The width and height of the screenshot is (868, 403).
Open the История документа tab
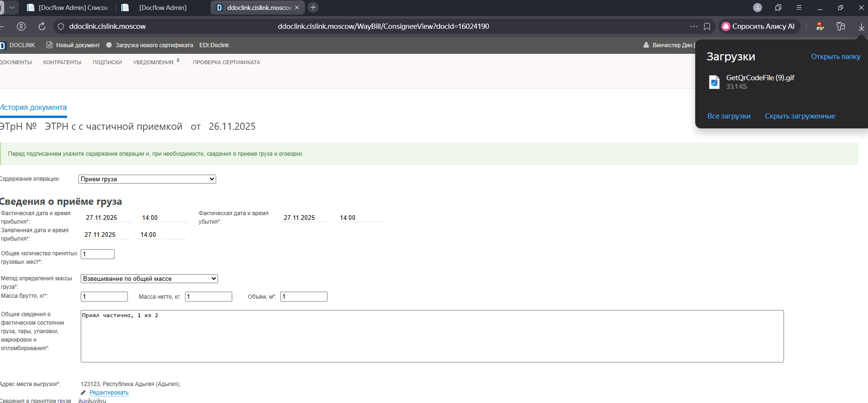click(x=33, y=108)
